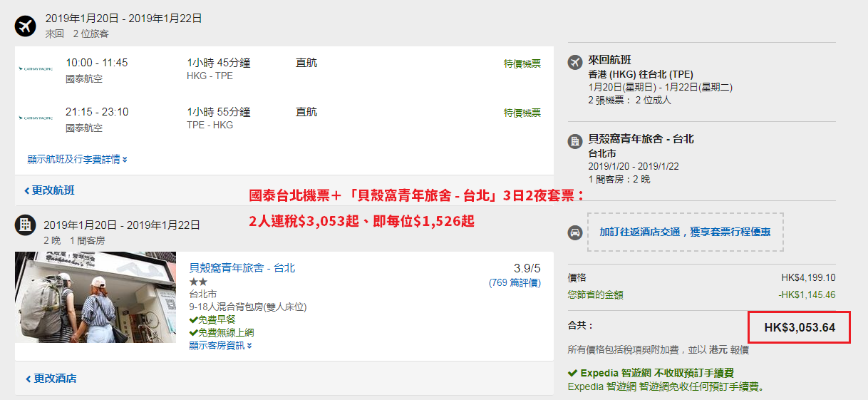
Task: Click the car icon in transport offer box
Action: (x=575, y=232)
